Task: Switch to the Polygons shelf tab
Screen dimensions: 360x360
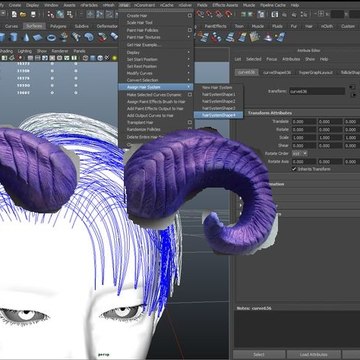Action: (x=58, y=26)
